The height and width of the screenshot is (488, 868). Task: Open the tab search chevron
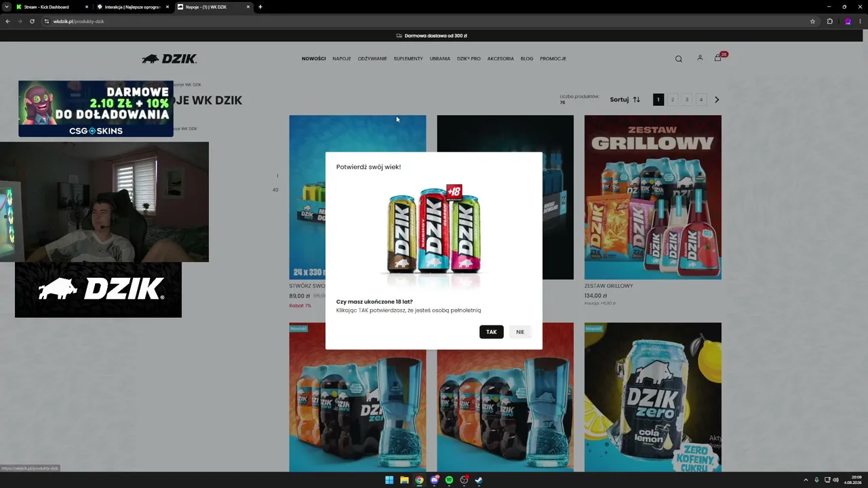click(x=6, y=7)
